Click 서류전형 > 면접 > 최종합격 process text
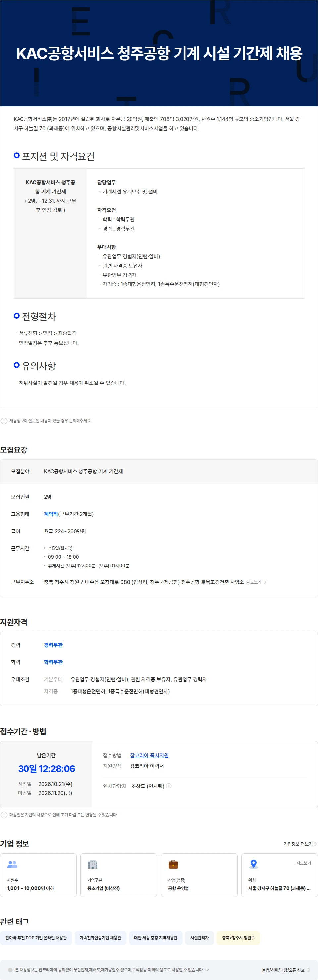 [48, 333]
